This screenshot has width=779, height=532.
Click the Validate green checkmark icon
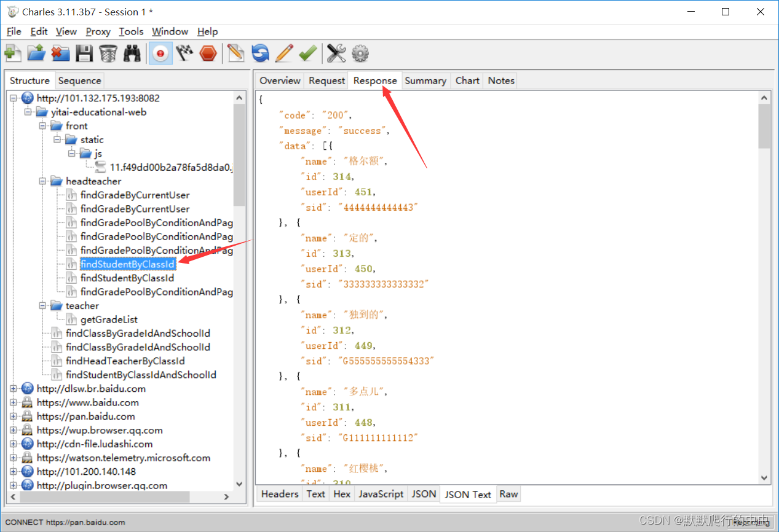(308, 53)
